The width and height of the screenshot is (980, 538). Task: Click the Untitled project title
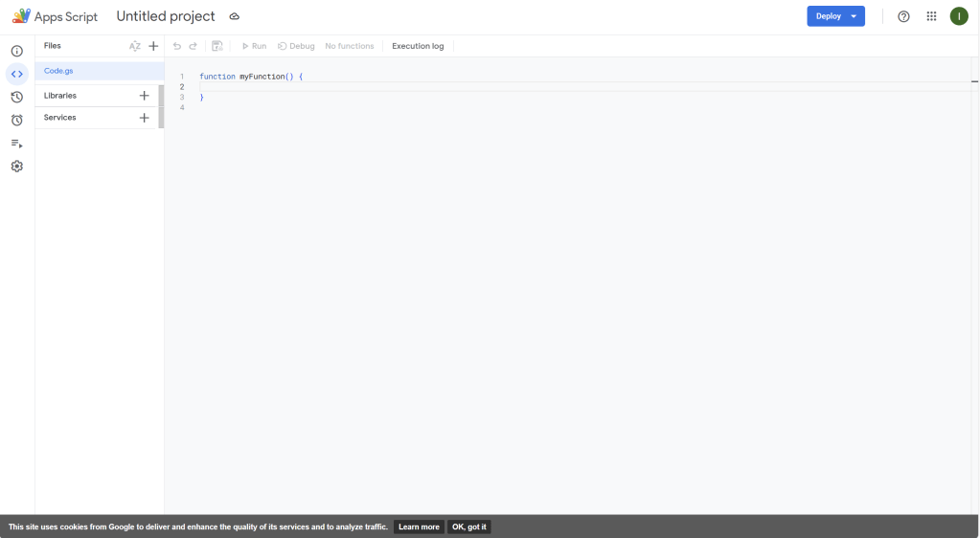[166, 16]
